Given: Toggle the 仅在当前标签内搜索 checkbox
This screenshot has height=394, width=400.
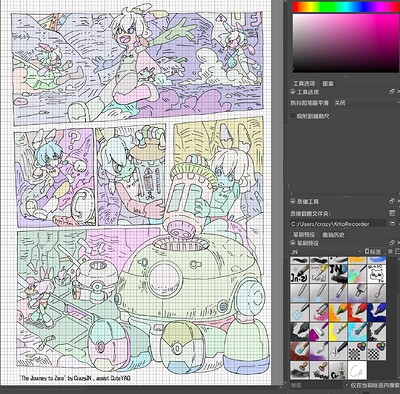Looking at the screenshot, I should point(346,385).
